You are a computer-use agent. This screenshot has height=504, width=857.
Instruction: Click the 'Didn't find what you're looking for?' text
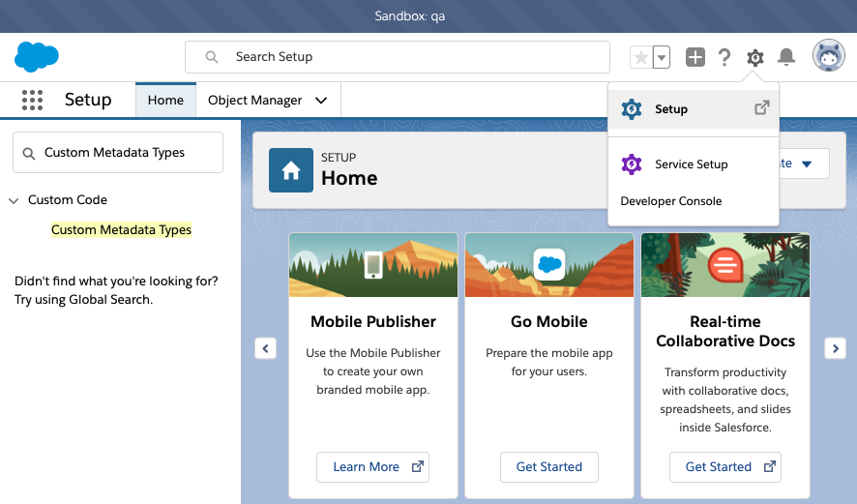point(116,281)
